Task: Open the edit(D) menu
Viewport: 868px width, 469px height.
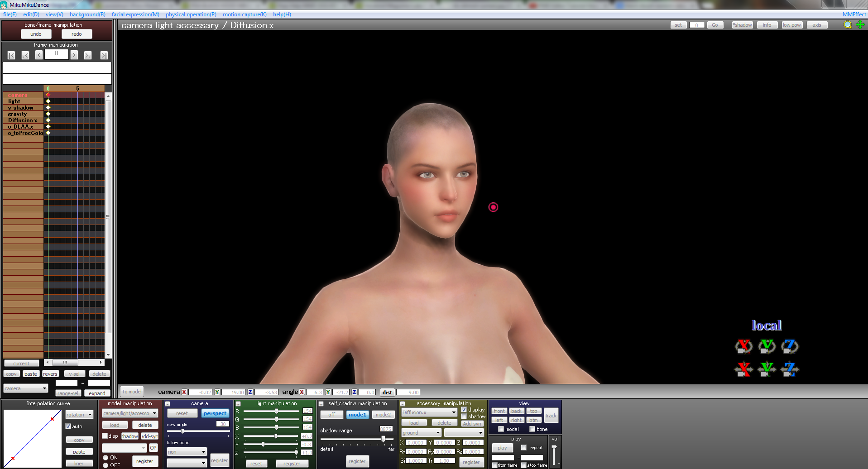Action: point(31,14)
